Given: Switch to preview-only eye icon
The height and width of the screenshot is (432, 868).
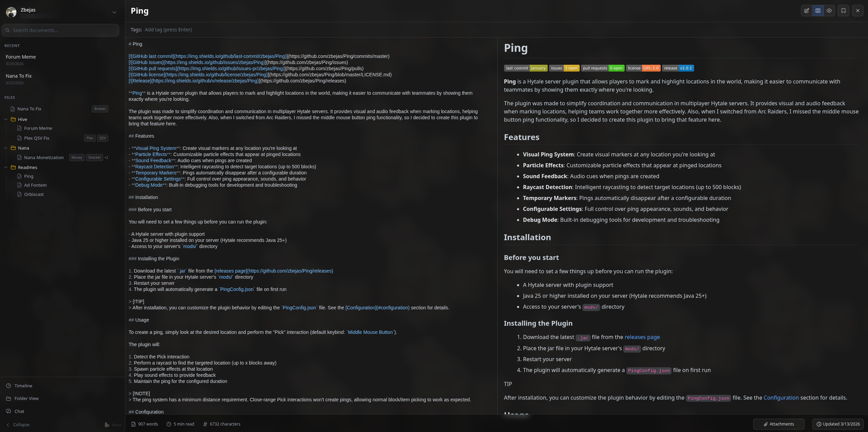Looking at the screenshot, I should click(829, 11).
